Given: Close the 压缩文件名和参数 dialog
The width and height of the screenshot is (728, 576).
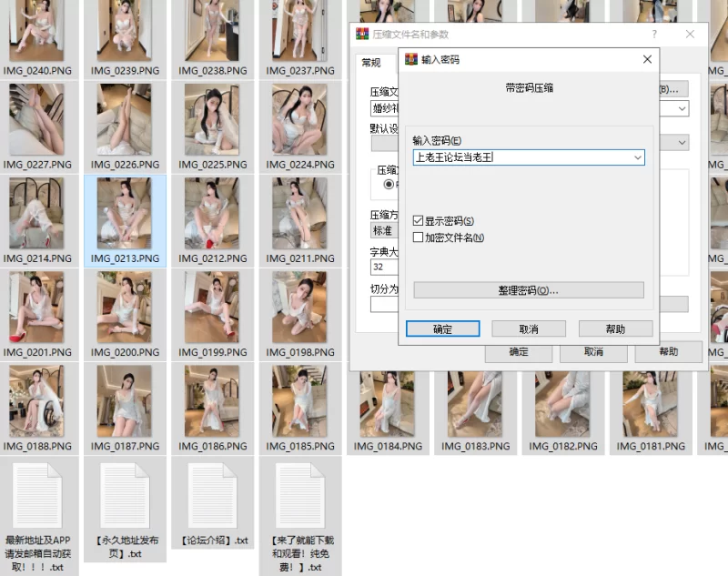Looking at the screenshot, I should click(x=690, y=34).
